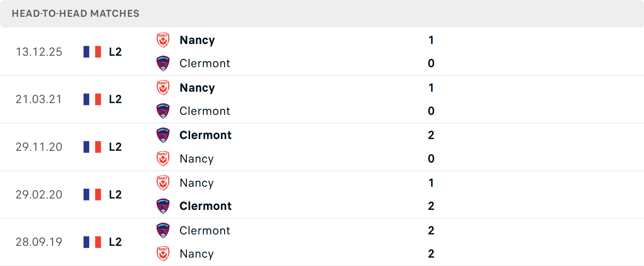The width and height of the screenshot is (644, 266).
Task: Click French flag beside 29.11.20 date
Action: pos(92,147)
